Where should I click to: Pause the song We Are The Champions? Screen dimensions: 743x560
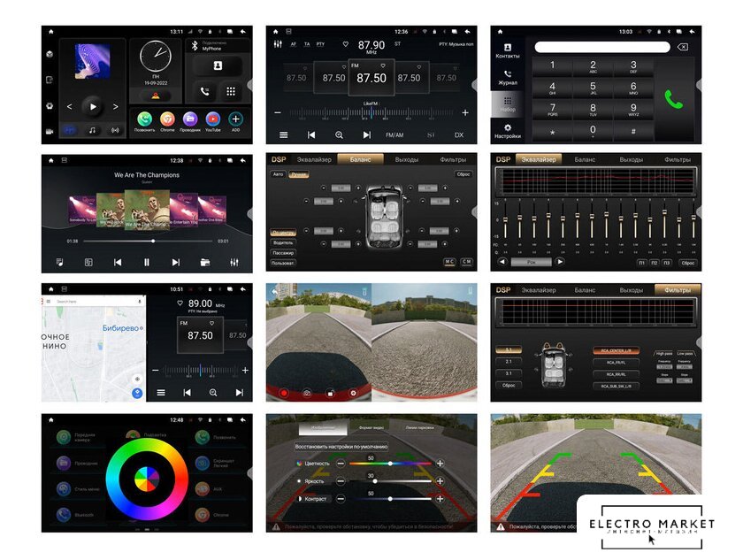[147, 263]
